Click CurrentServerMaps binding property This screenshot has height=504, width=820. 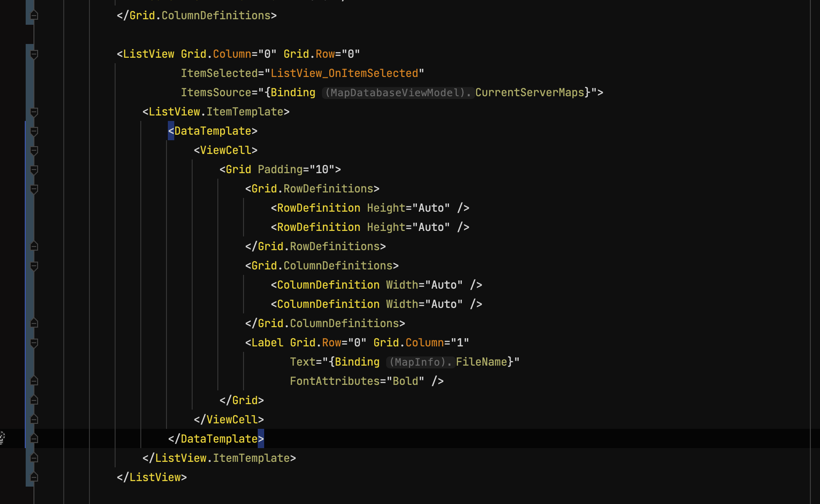[530, 93]
